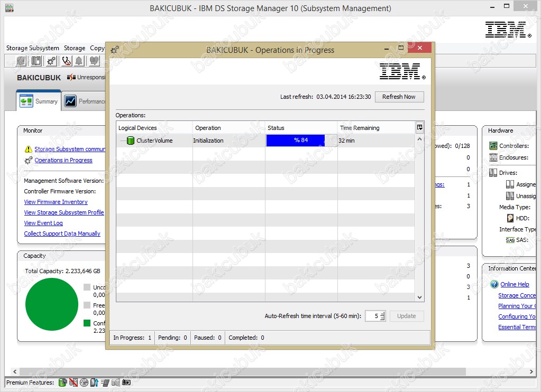Click the Operations list scroll down arrow

pos(419,297)
